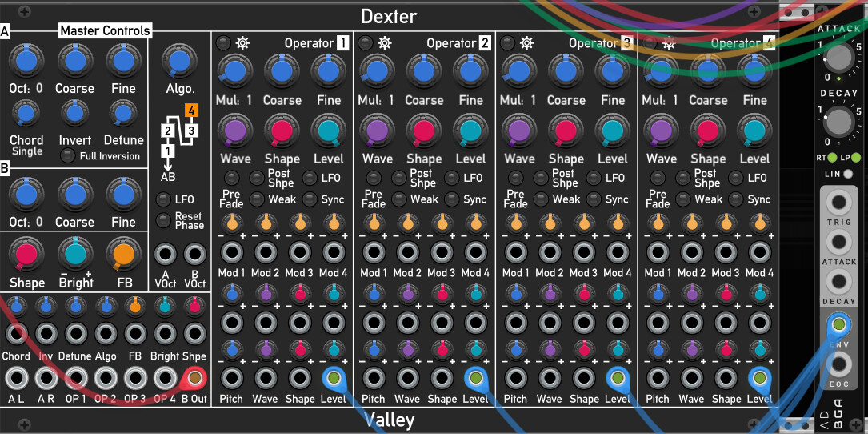This screenshot has height=434, width=868.
Task: Click the OP 3 output jack
Action: 135,378
